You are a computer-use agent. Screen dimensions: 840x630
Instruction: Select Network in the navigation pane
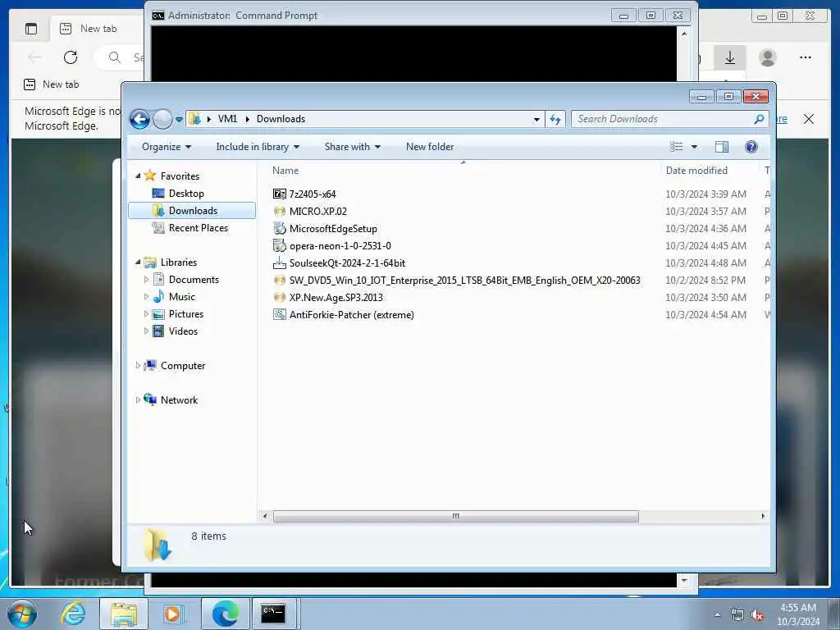pyautogui.click(x=179, y=400)
